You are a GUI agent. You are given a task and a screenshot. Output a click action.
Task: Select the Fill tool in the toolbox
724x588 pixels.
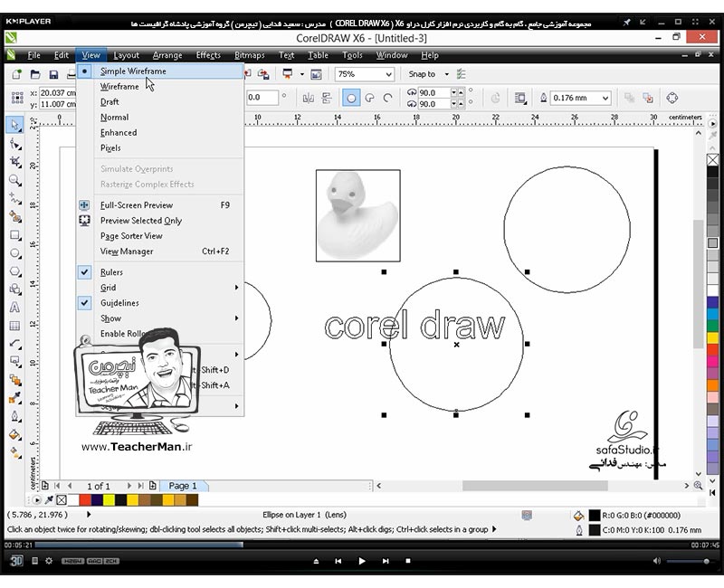click(x=14, y=434)
